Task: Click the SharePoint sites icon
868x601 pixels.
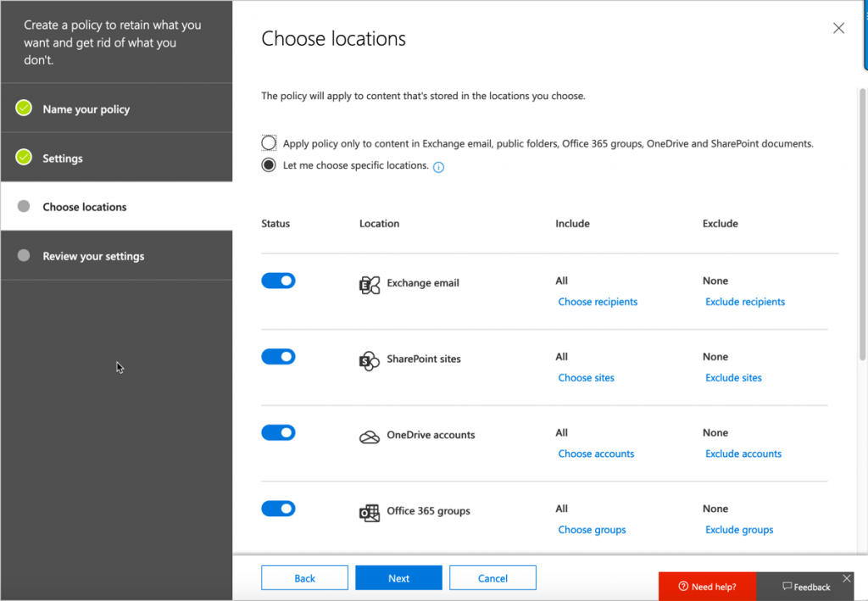Action: point(369,361)
